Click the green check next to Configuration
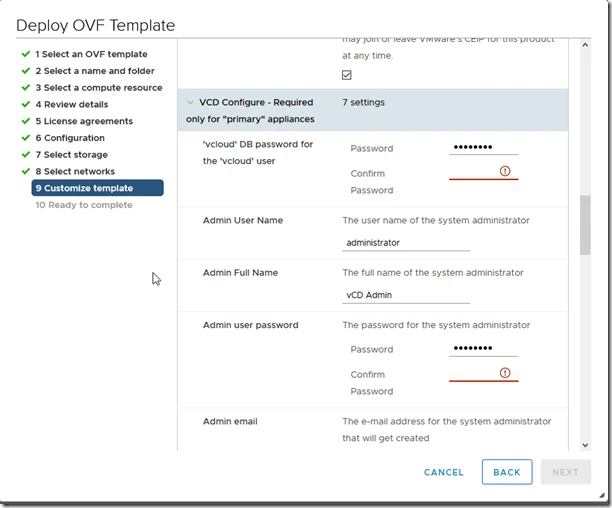Screen dimensions: 612x508 [x=26, y=138]
